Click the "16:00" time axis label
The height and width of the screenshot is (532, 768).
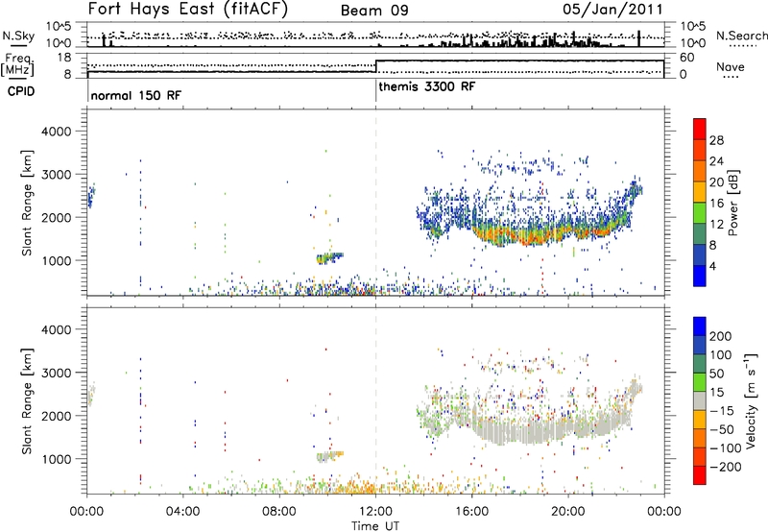(471, 512)
